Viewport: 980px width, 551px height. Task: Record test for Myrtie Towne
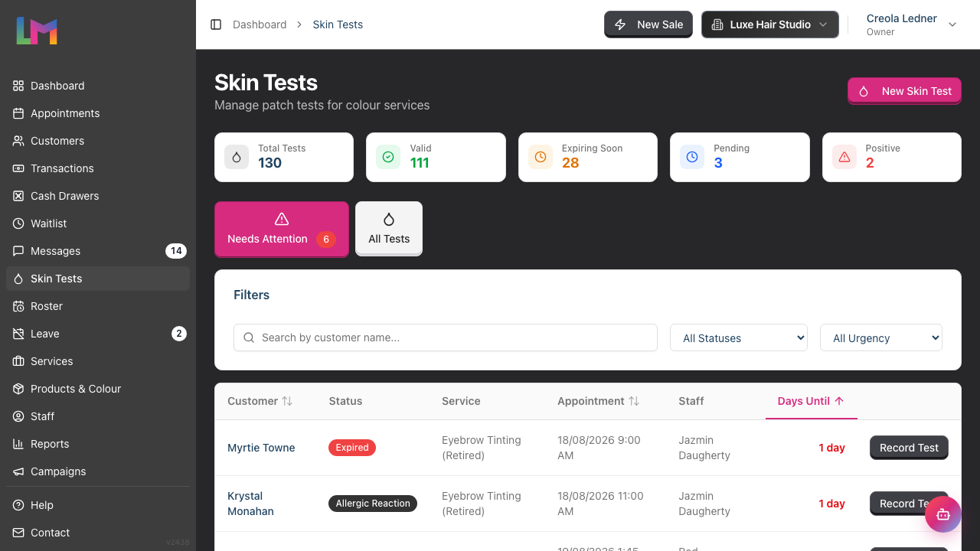click(909, 448)
